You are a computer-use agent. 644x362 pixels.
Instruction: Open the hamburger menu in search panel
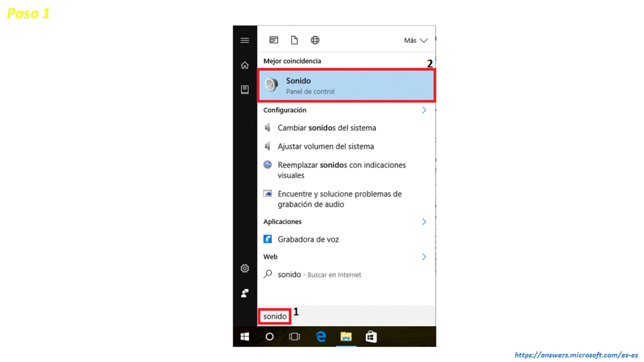tap(245, 40)
